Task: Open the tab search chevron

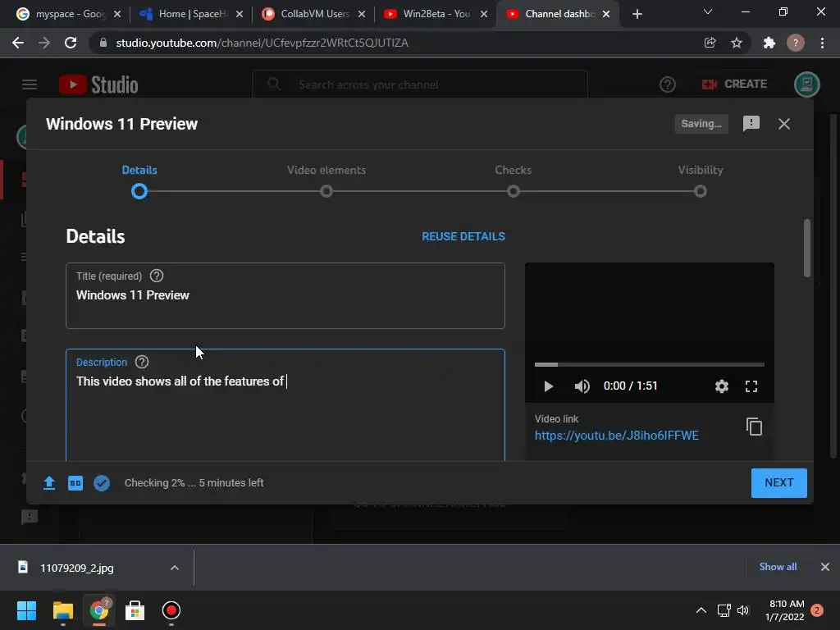Action: pyautogui.click(x=708, y=11)
